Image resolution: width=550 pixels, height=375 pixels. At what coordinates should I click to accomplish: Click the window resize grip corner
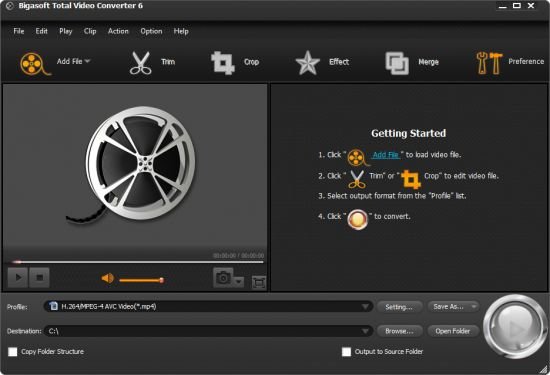544,368
